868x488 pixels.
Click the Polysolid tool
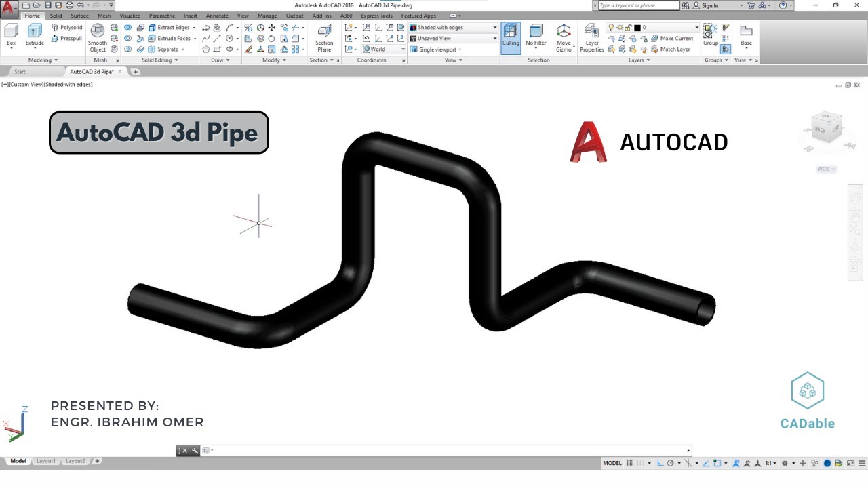pos(67,28)
